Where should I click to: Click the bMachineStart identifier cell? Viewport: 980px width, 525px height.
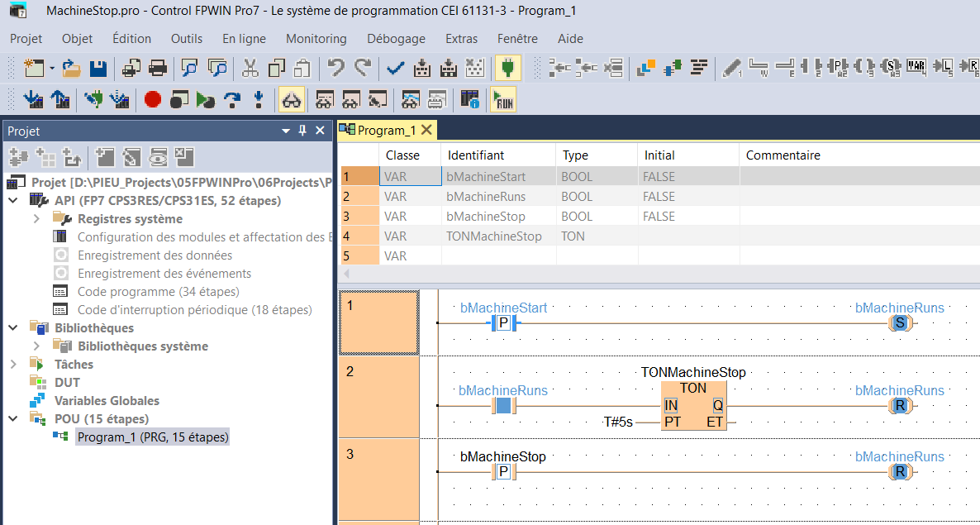click(486, 177)
